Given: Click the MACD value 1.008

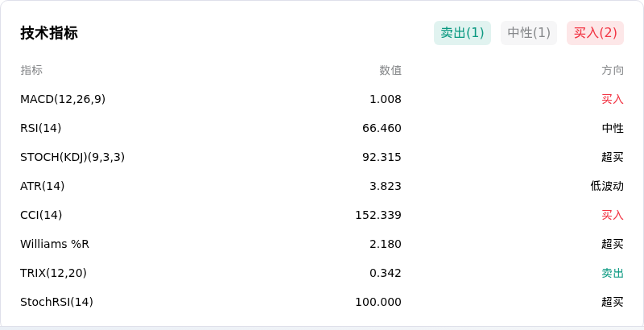Looking at the screenshot, I should tap(386, 99).
